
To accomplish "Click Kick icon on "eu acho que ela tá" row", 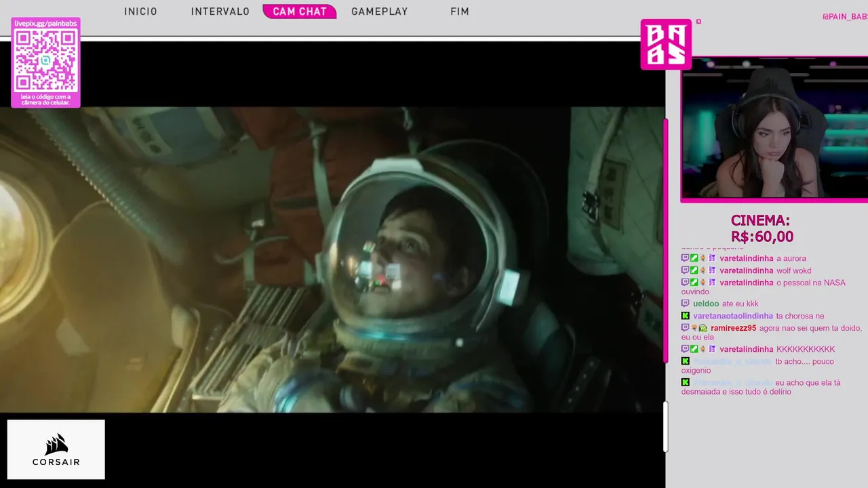I will [x=686, y=382].
